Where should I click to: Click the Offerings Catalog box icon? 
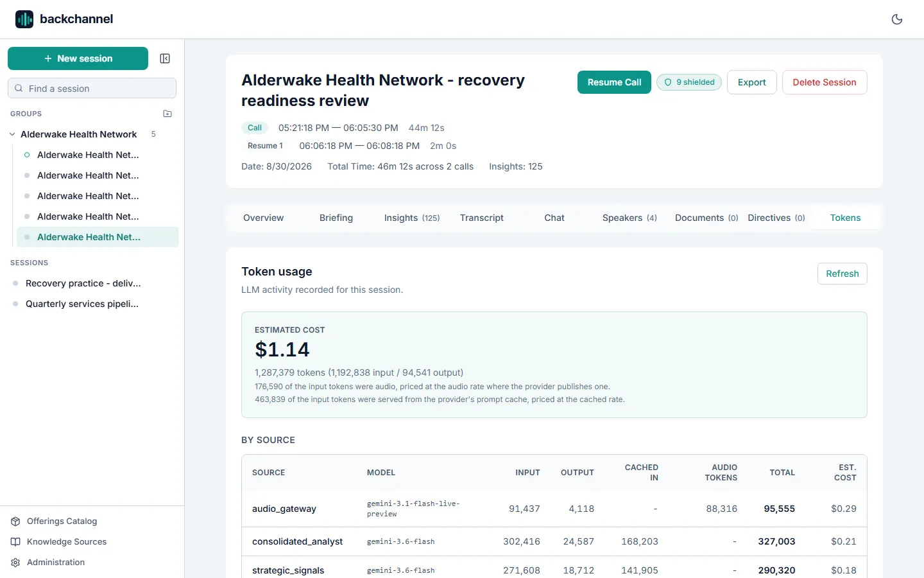tap(15, 521)
